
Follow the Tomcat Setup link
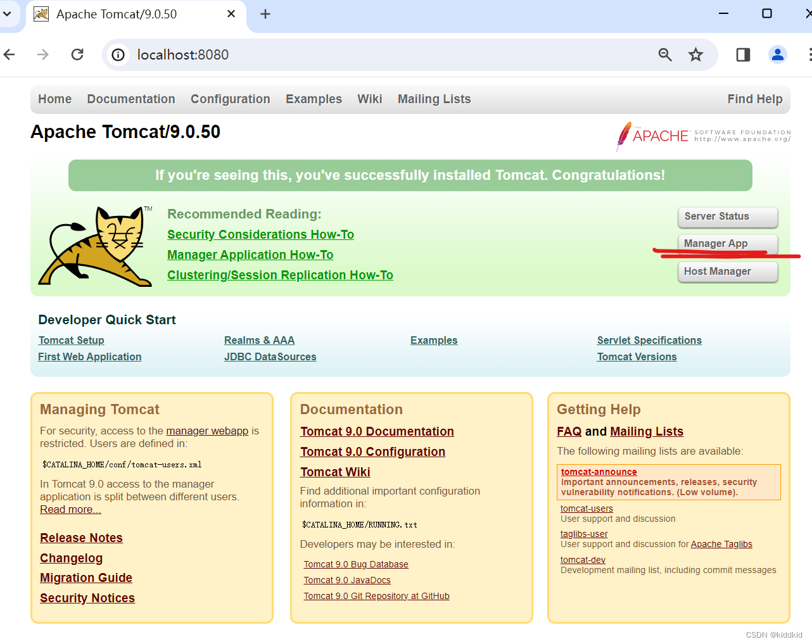71,340
